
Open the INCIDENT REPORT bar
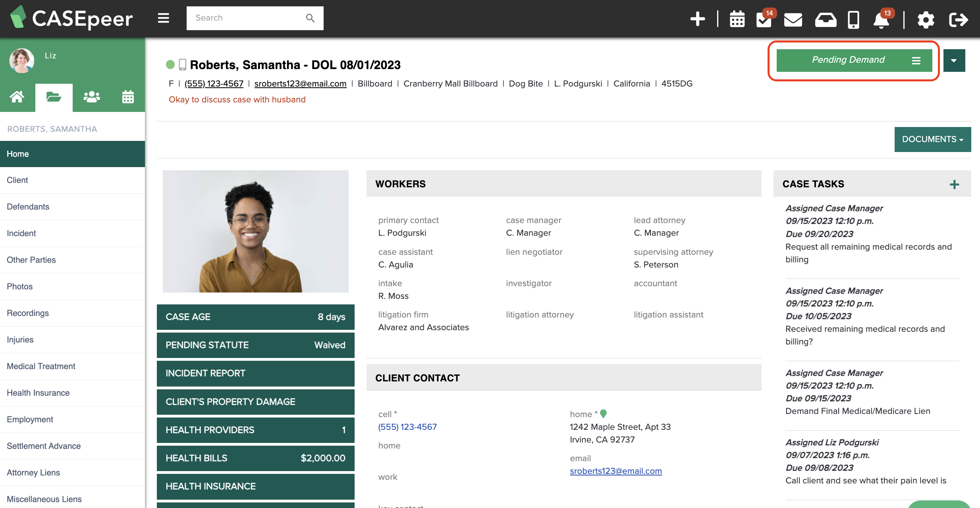255,373
